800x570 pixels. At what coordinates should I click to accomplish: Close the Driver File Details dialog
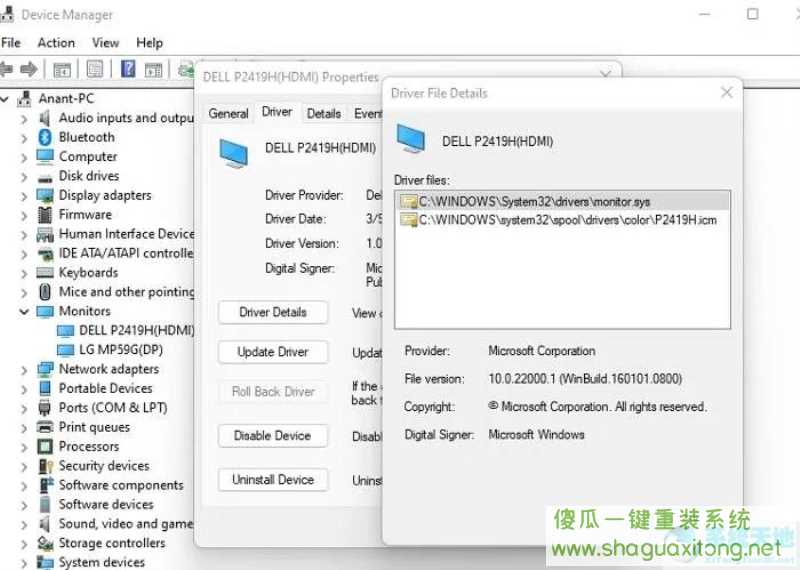(x=727, y=92)
